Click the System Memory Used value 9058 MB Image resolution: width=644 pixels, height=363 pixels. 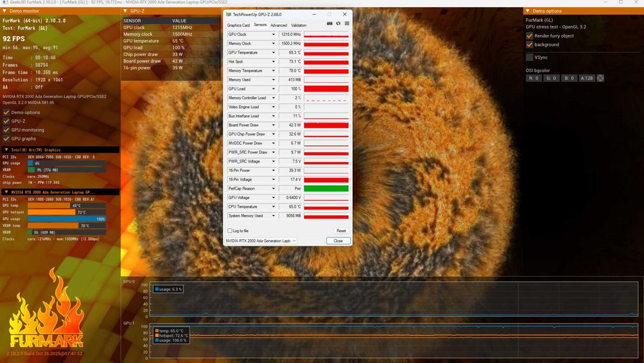(x=290, y=215)
